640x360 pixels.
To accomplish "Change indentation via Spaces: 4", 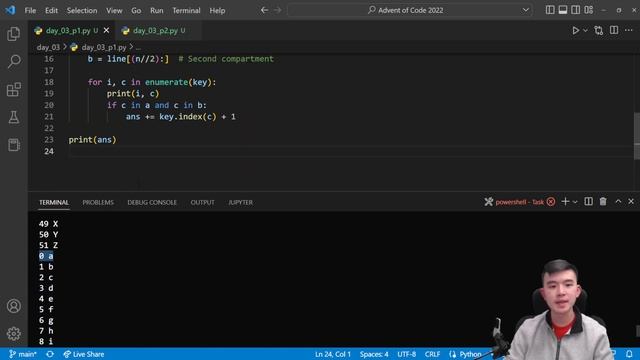I will 374,354.
